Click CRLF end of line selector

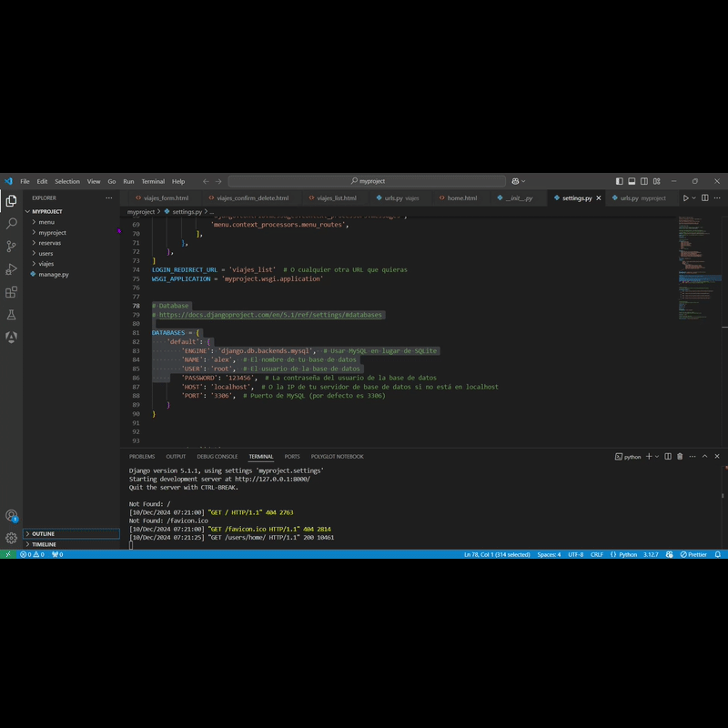[597, 554]
